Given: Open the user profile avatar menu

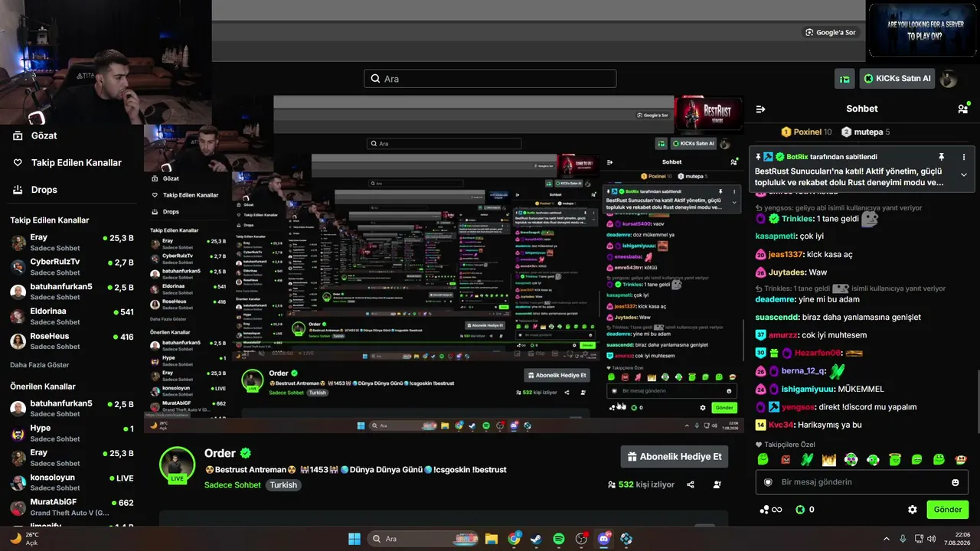Looking at the screenshot, I should pyautogui.click(x=949, y=79).
